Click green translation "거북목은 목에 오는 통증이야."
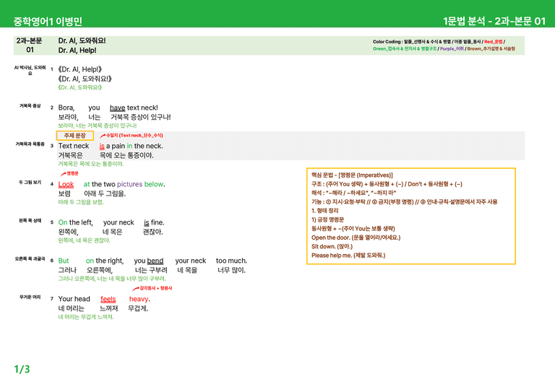Screen dimensions: 555x392 [91, 164]
